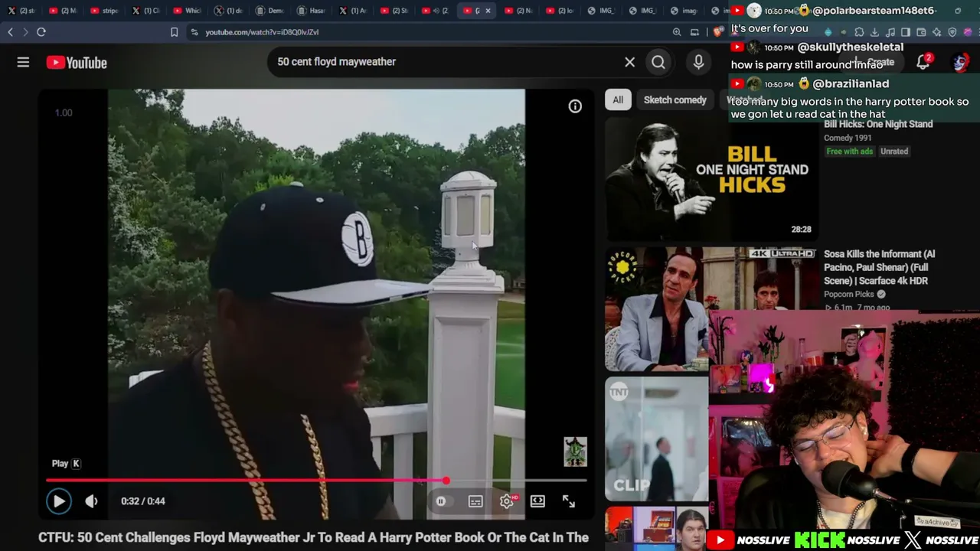Switch to the 'Hasar' browser tab
Screen dimensions: 980x551
pyautogui.click(x=311, y=11)
